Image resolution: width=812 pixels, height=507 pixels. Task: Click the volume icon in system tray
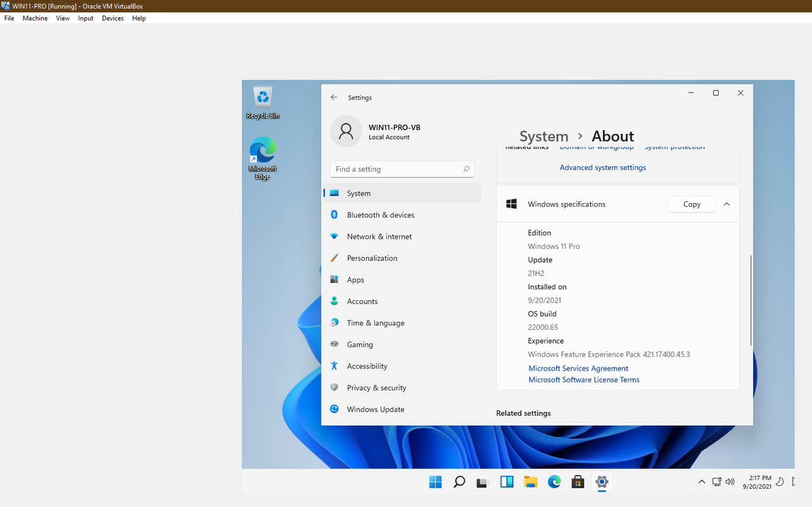coord(730,482)
